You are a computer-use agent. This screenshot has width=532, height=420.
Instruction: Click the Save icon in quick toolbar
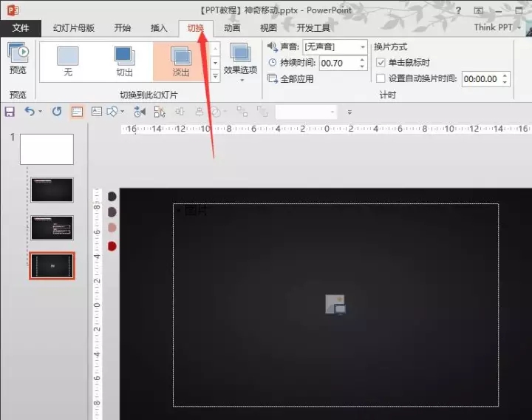coord(10,112)
